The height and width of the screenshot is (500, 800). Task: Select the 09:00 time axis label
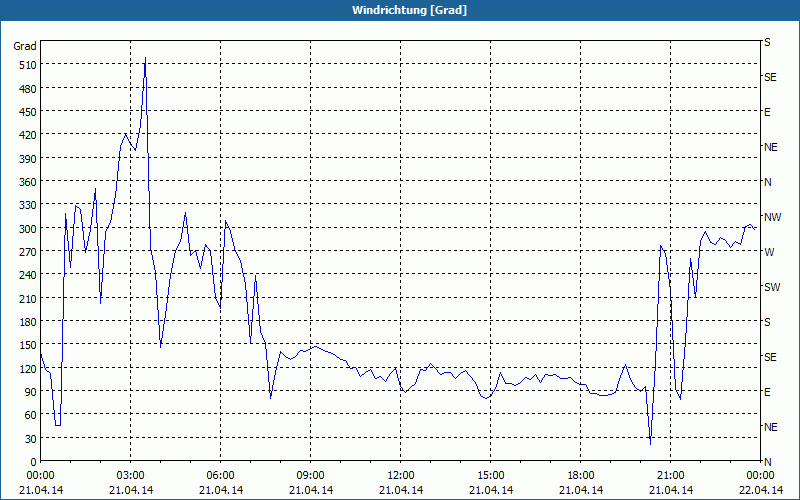point(310,476)
